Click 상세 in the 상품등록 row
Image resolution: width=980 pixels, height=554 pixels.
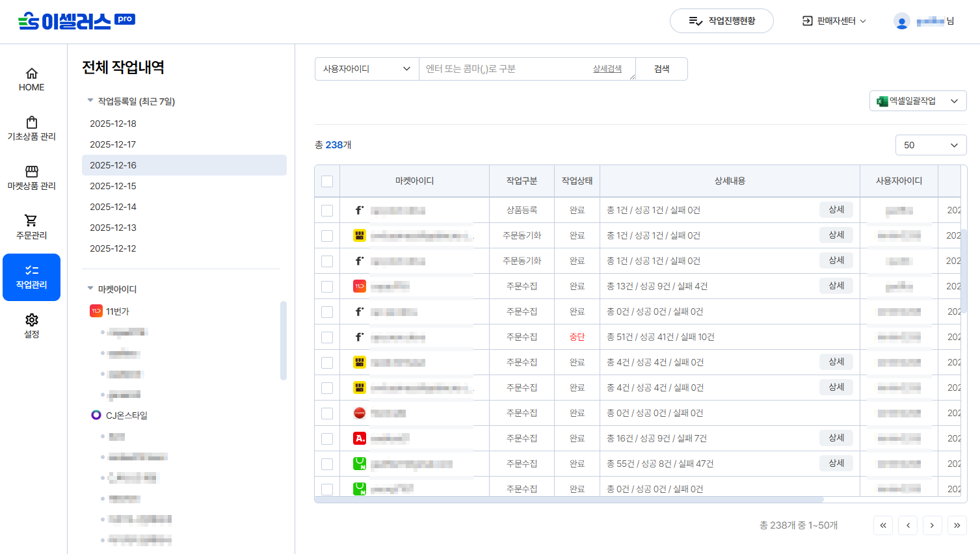coord(836,209)
